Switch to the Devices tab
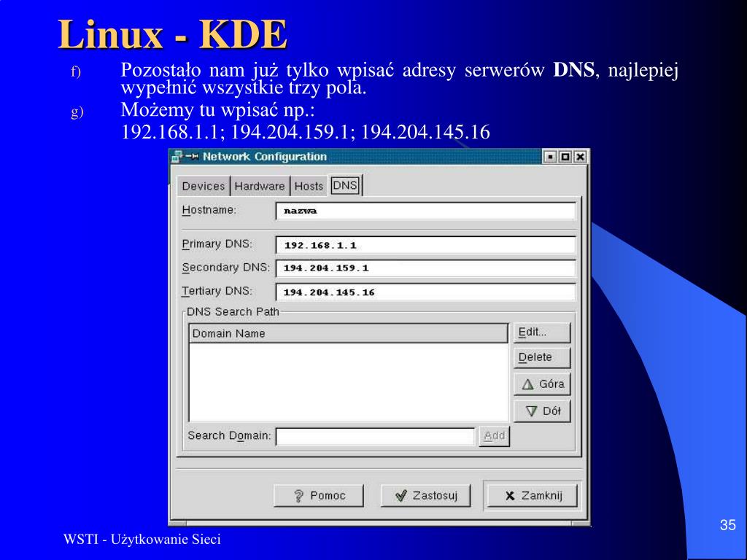Image resolution: width=747 pixels, height=560 pixels. coord(204,186)
